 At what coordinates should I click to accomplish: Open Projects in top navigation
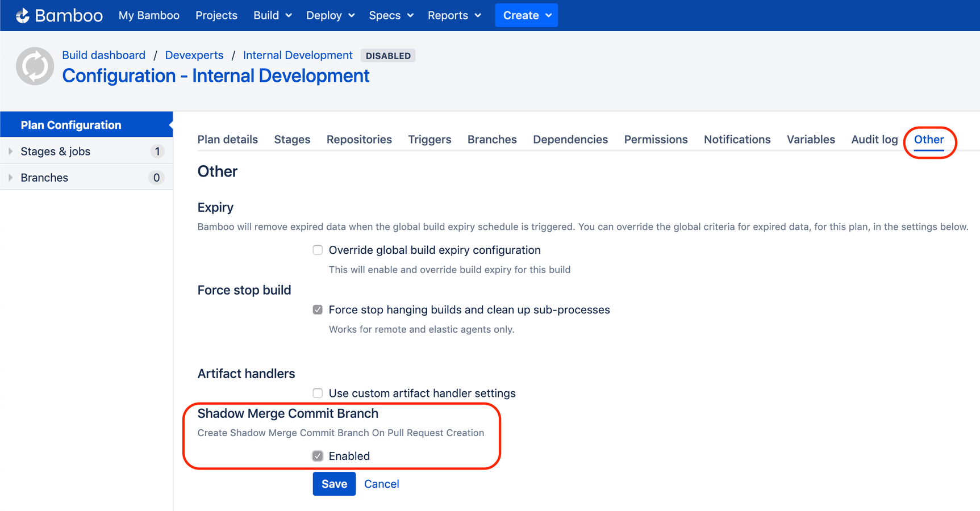click(216, 15)
